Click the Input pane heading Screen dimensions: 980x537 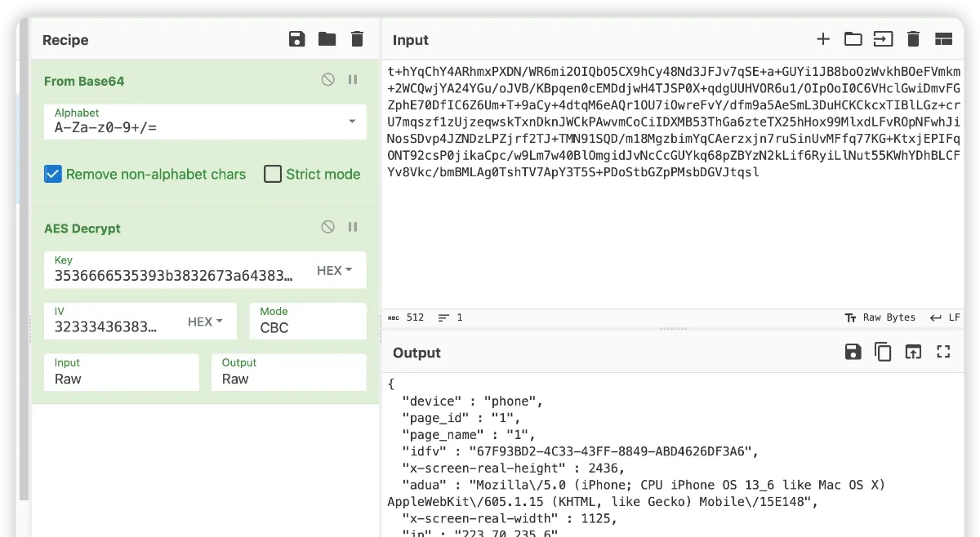point(411,40)
